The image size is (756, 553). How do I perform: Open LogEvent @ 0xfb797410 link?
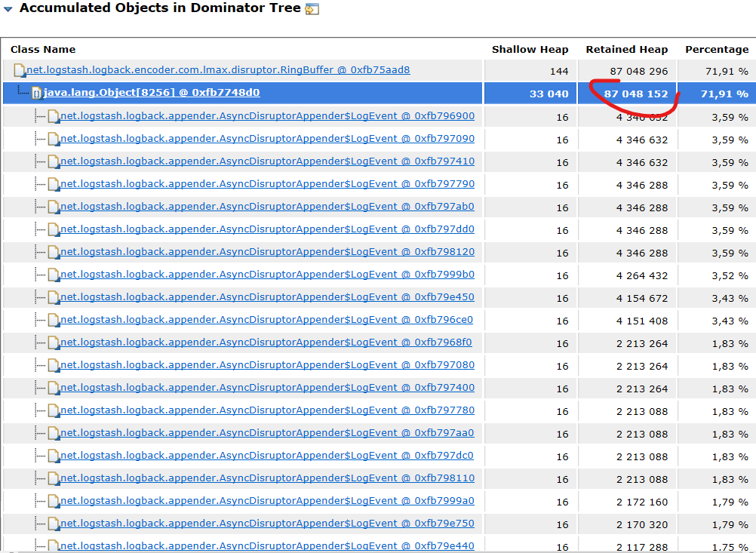click(x=268, y=161)
